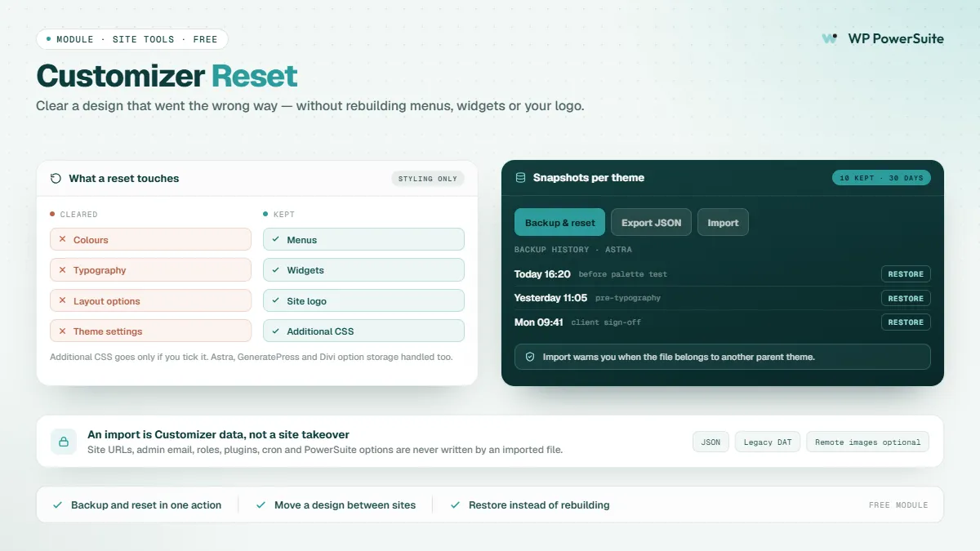Click the check icon on Additional CSS
Viewport: 980px width, 551px height.
pyautogui.click(x=275, y=331)
